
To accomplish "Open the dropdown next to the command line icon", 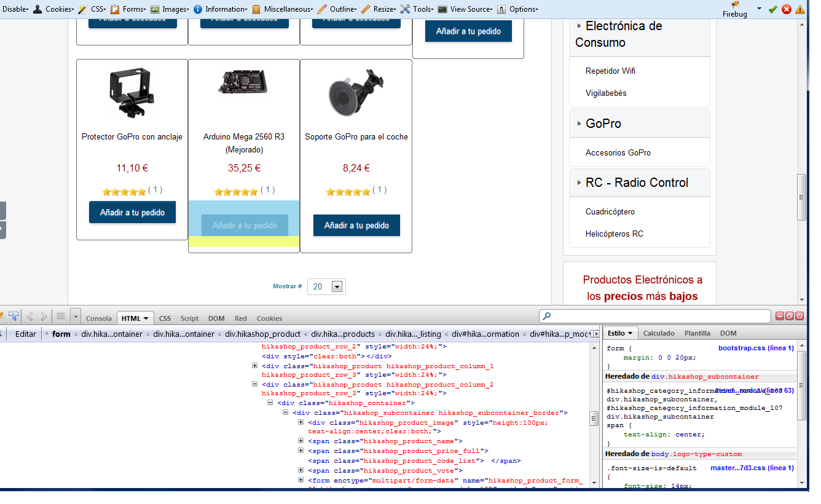I will [x=76, y=317].
